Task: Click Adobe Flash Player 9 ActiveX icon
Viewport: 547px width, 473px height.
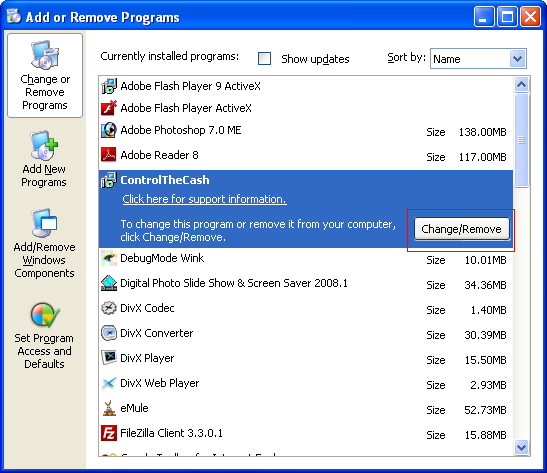Action: pos(109,86)
